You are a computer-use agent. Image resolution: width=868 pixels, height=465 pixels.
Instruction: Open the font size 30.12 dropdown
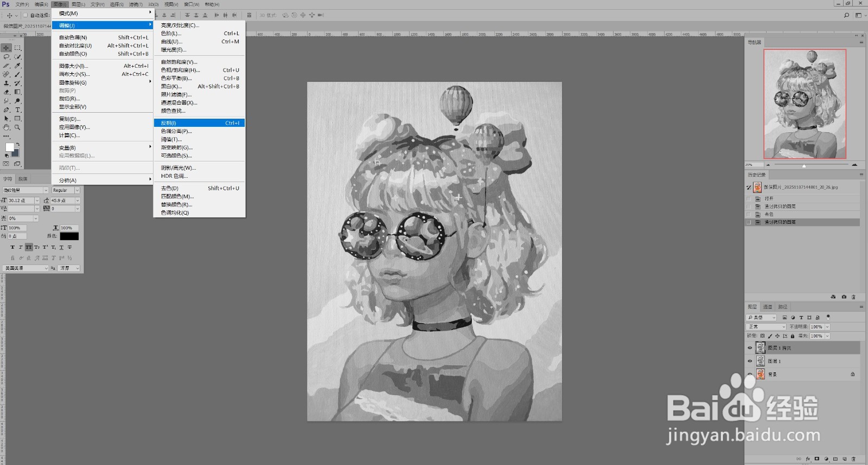point(37,201)
